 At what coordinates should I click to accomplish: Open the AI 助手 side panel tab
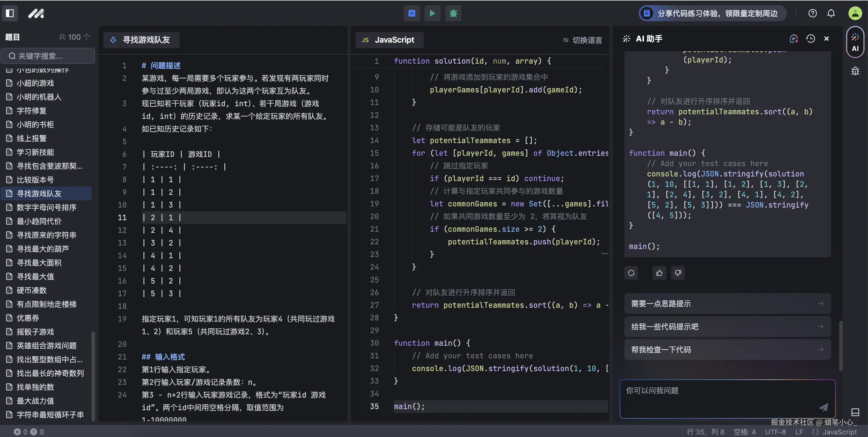(x=855, y=42)
